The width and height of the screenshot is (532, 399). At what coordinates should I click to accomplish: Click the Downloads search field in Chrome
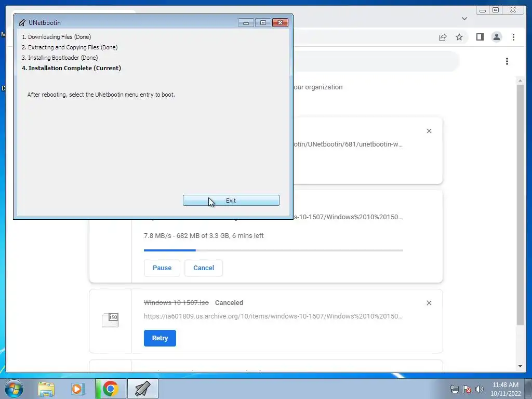pos(376,61)
